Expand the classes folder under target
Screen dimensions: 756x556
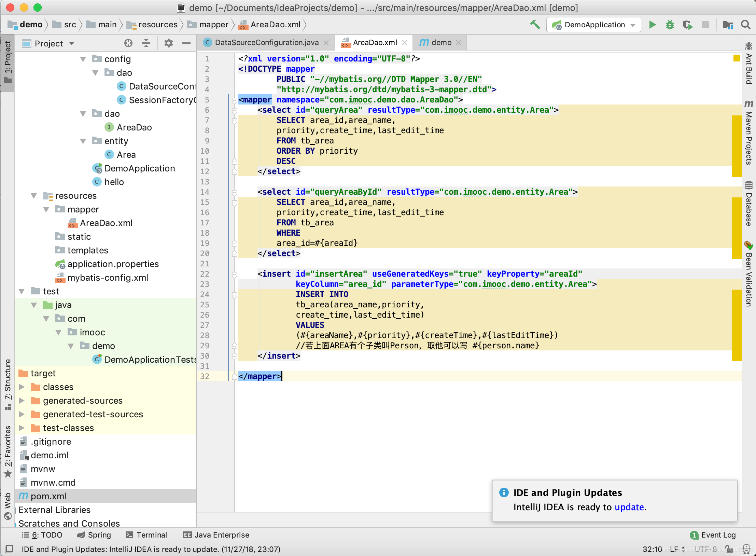pos(22,387)
